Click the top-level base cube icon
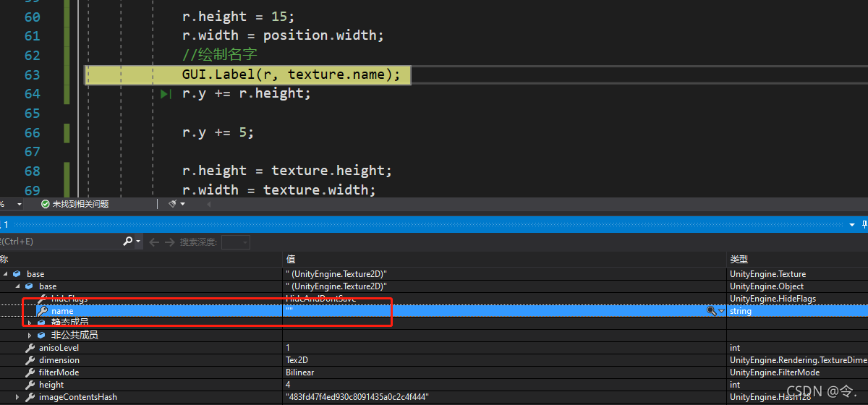Viewport: 868px width, 405px height. (17, 274)
